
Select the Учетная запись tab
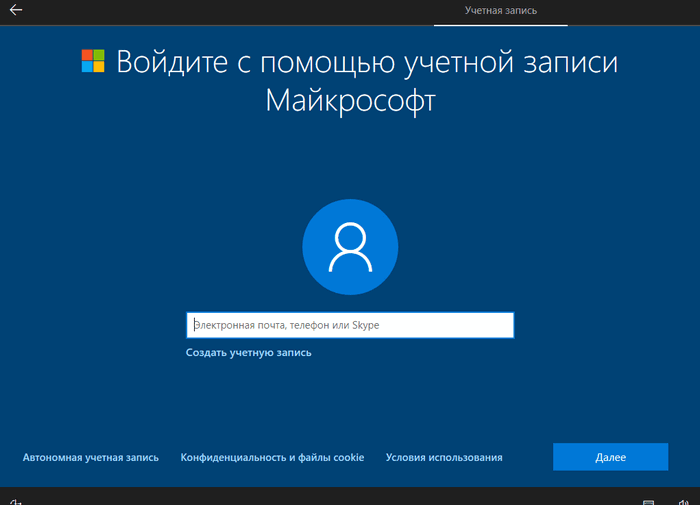(500, 11)
